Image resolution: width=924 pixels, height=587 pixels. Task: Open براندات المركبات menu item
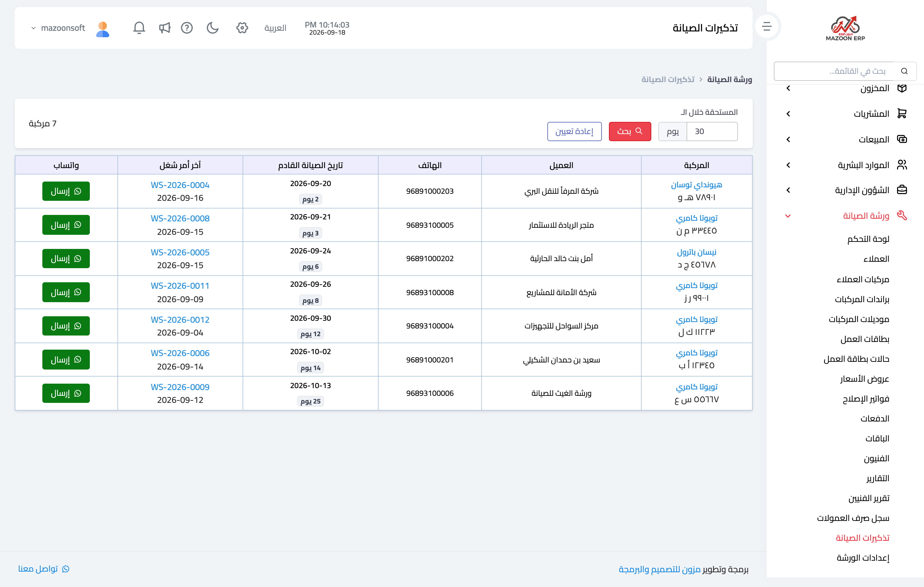[x=862, y=299]
